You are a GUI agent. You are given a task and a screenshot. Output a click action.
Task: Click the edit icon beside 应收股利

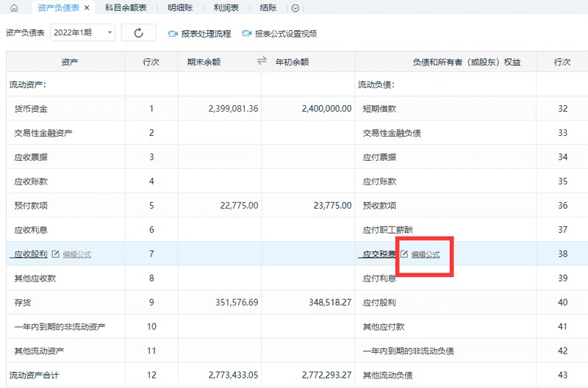point(55,254)
